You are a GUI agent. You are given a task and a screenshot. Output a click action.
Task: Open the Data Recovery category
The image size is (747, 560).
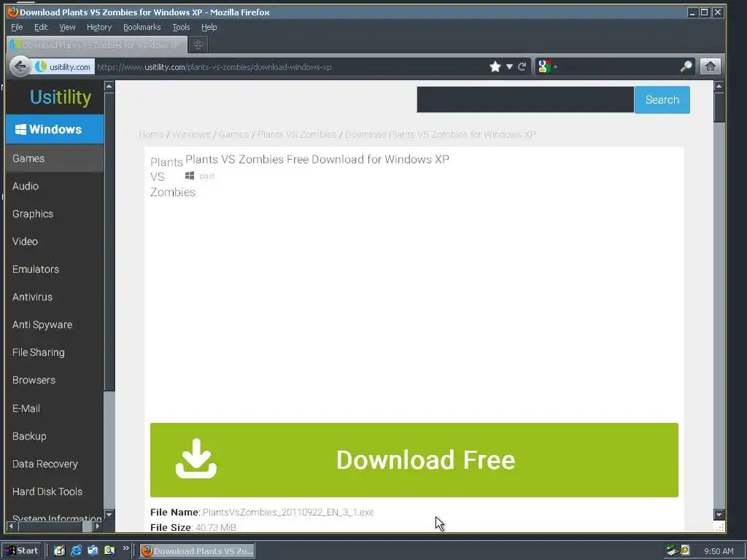click(55, 464)
